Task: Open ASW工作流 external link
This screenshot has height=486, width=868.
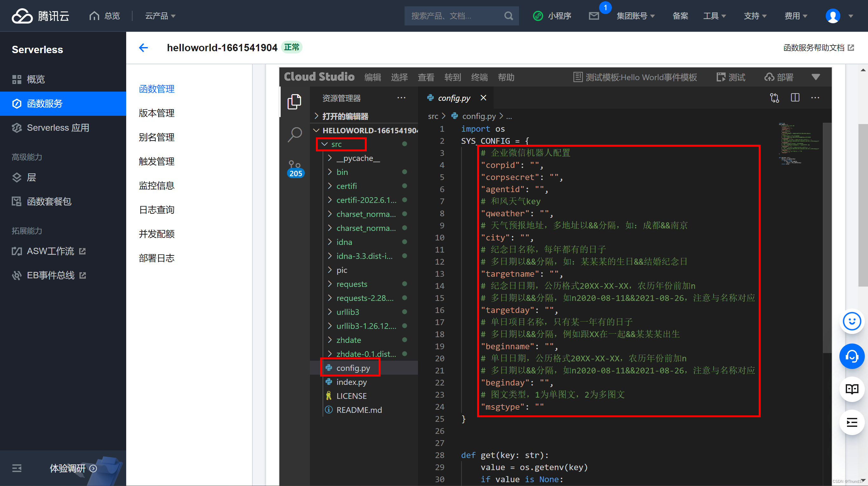Action: (63, 251)
